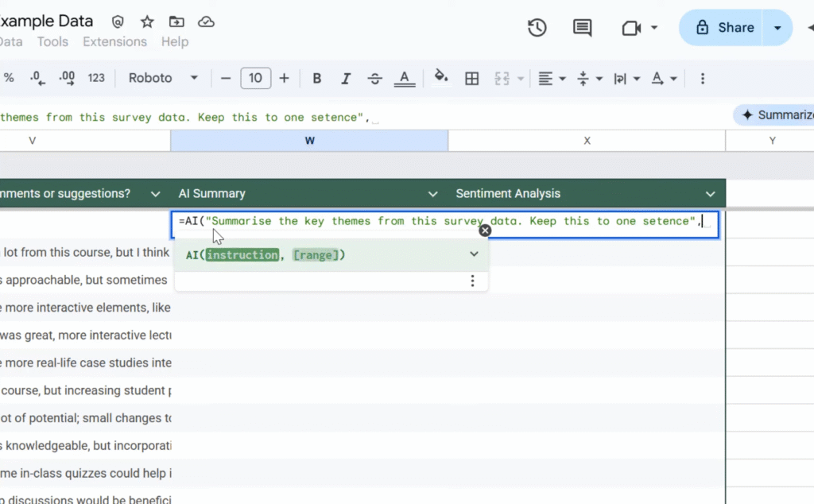Check the cloud save status icon

click(206, 21)
